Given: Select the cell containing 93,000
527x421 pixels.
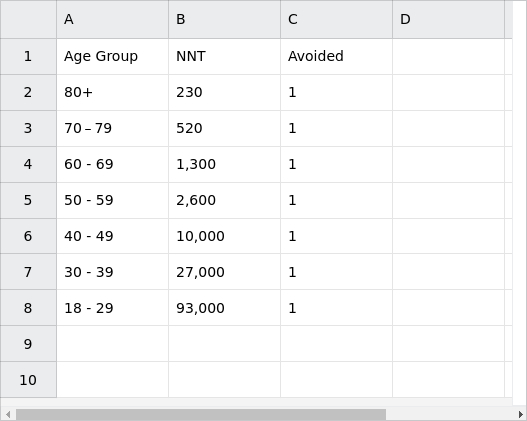Looking at the screenshot, I should click(225, 308).
